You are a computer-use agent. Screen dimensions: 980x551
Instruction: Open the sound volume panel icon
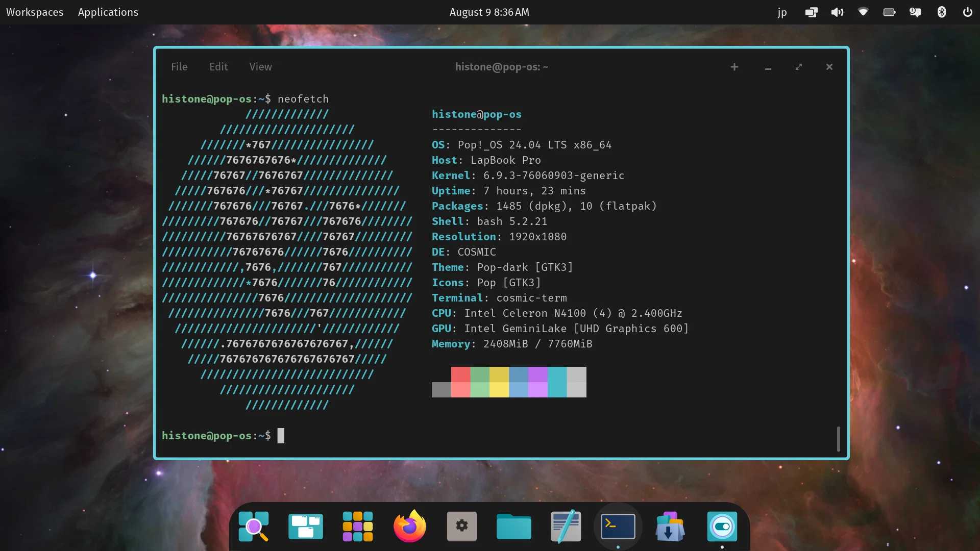point(837,12)
